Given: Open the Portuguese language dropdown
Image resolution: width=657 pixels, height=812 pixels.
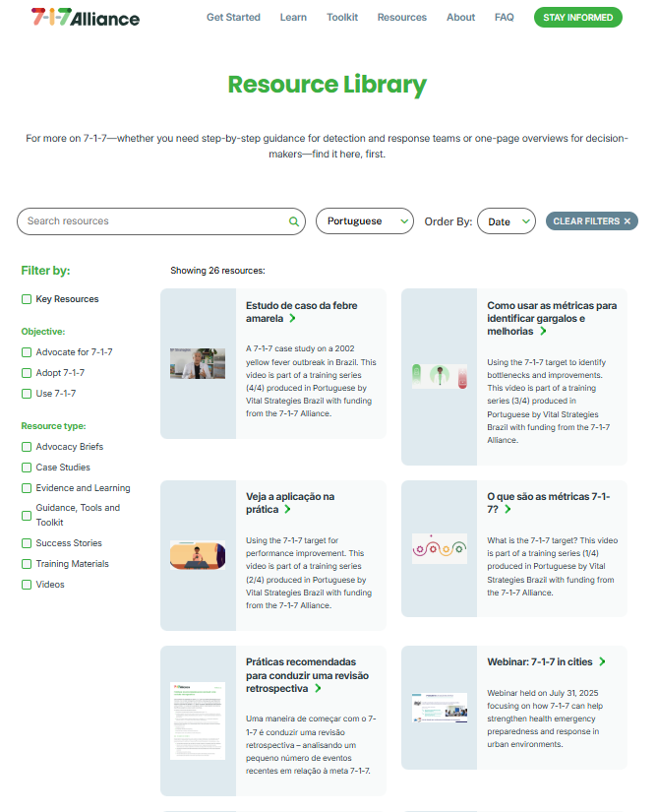Looking at the screenshot, I should pos(364,221).
